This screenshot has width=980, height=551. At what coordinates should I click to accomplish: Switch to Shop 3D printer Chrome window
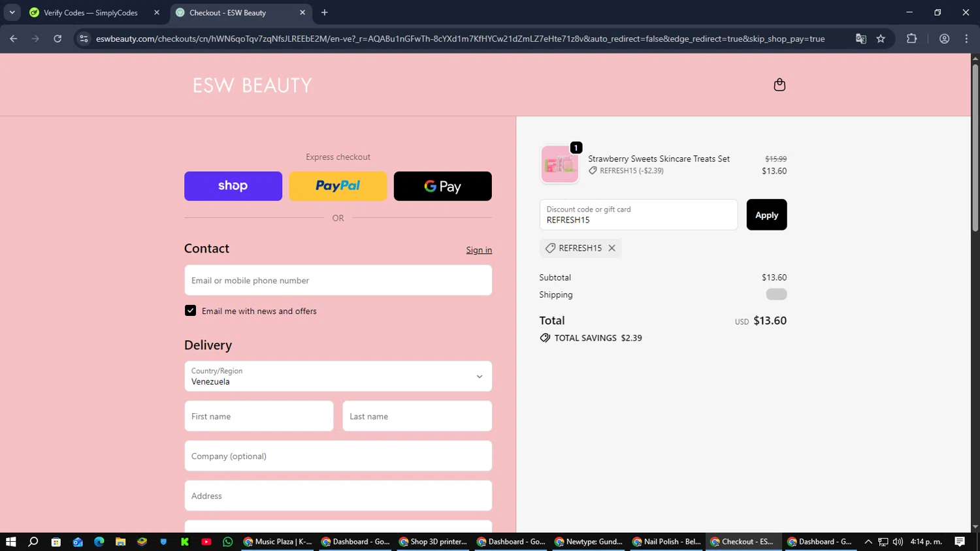coord(433,542)
